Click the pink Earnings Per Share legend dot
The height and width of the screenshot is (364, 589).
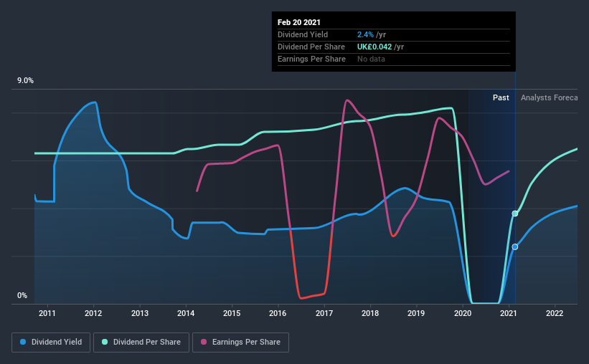pyautogui.click(x=204, y=342)
